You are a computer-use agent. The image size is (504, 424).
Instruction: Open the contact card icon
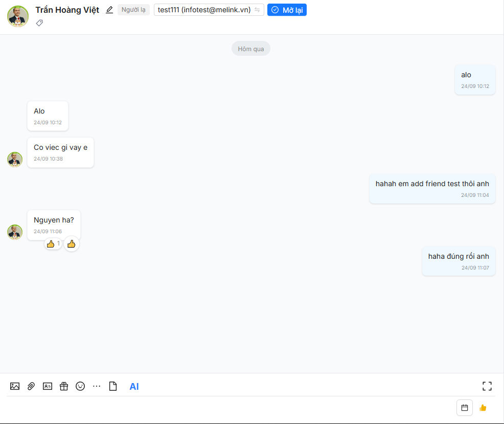tap(48, 386)
